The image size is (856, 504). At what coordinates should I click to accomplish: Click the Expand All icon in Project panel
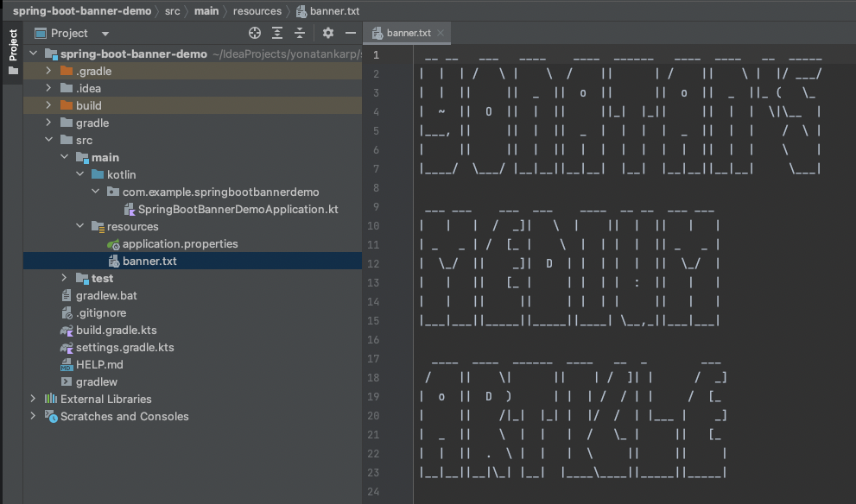(x=277, y=33)
